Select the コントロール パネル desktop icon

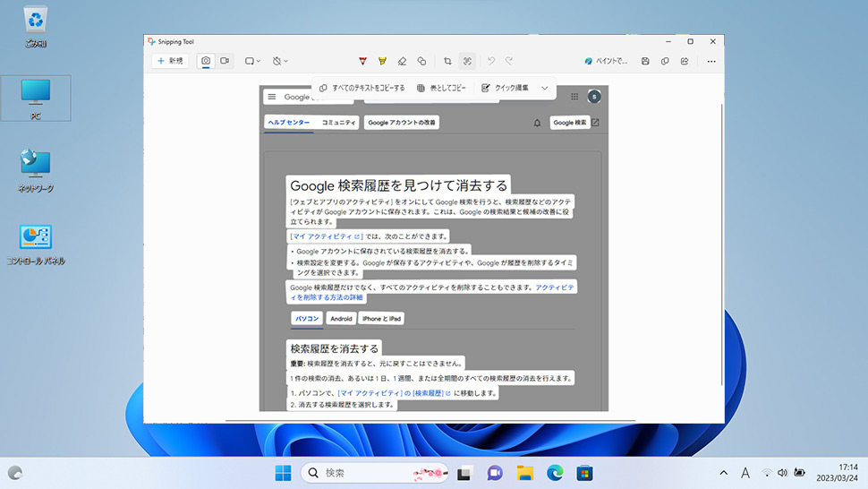[36, 244]
